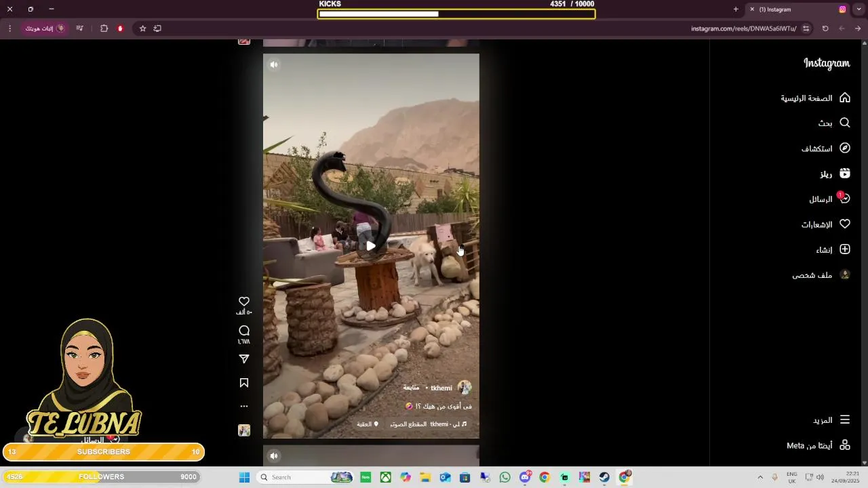Viewport: 868px width, 488px height.
Task: Expand the tab search dropdown
Action: (x=859, y=9)
